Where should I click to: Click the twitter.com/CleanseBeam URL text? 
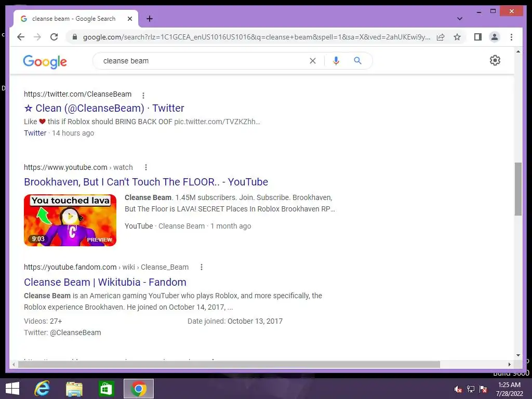(77, 94)
